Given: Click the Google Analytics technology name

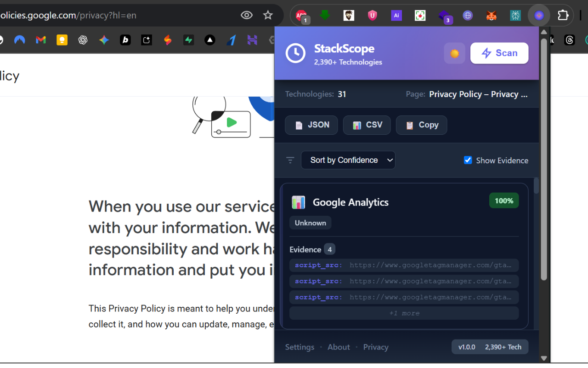Looking at the screenshot, I should coord(351,202).
